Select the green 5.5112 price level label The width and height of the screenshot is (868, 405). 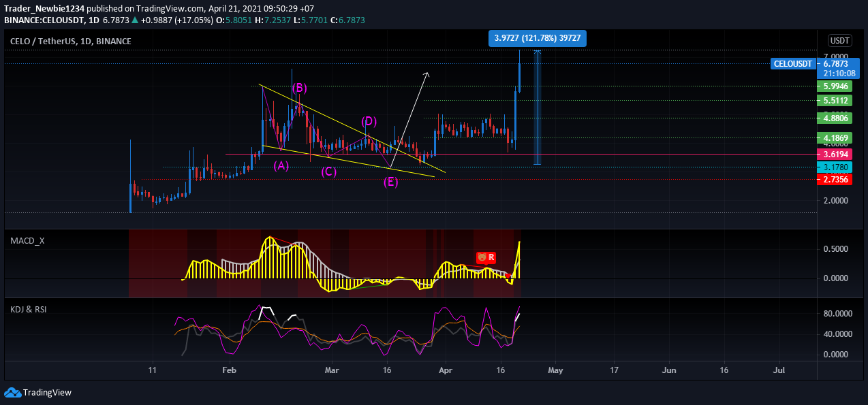(835, 101)
